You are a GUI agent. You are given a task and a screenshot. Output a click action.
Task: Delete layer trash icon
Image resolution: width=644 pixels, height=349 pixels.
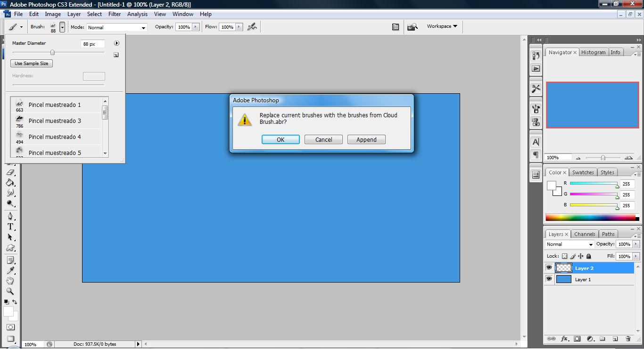pyautogui.click(x=627, y=339)
